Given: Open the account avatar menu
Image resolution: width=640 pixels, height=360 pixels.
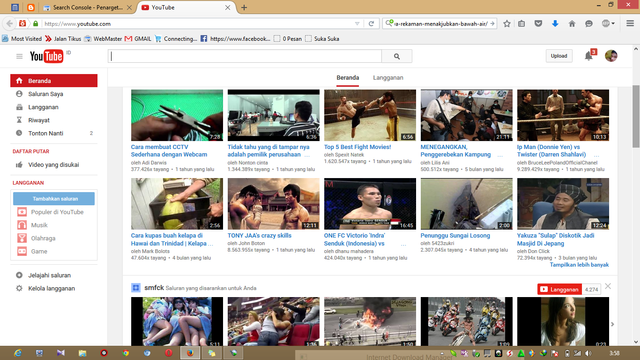Looking at the screenshot, I should (x=611, y=56).
